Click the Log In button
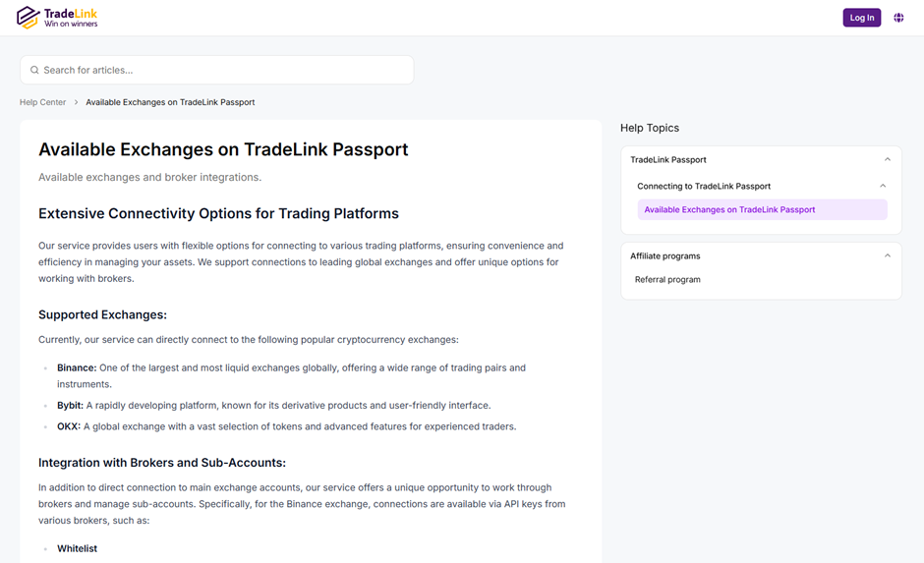 pos(861,18)
